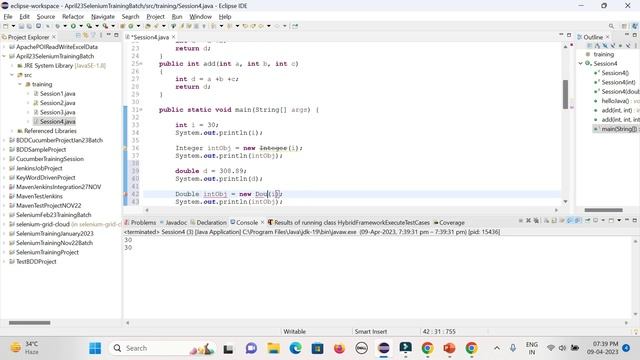This screenshot has height=360, width=640.
Task: Click the green Run toolbar icon
Action: [x=73, y=26]
